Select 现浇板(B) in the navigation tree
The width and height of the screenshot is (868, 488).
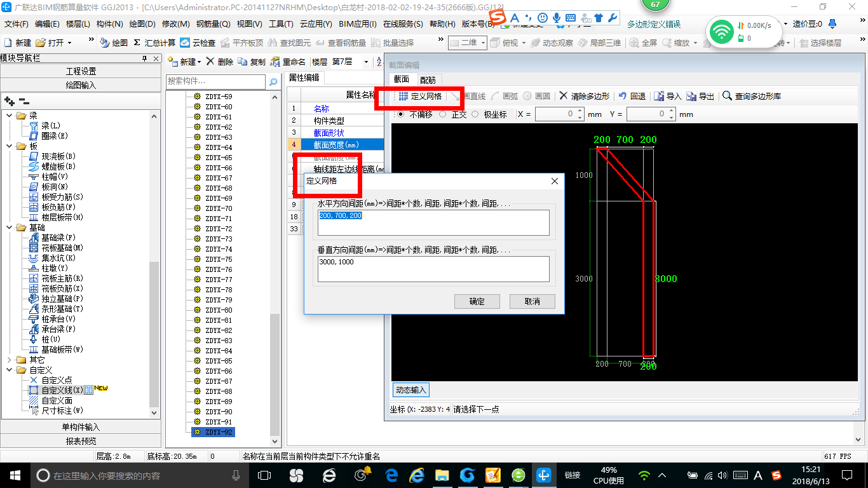[x=53, y=156]
